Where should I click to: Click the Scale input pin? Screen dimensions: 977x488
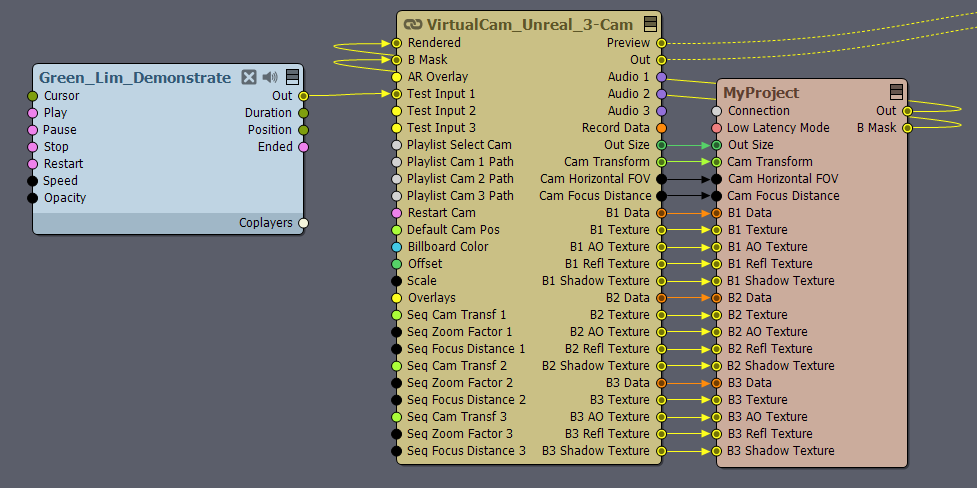point(396,281)
